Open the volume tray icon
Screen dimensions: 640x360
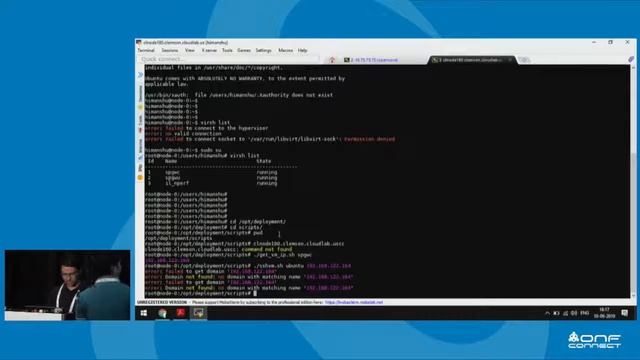coord(574,313)
